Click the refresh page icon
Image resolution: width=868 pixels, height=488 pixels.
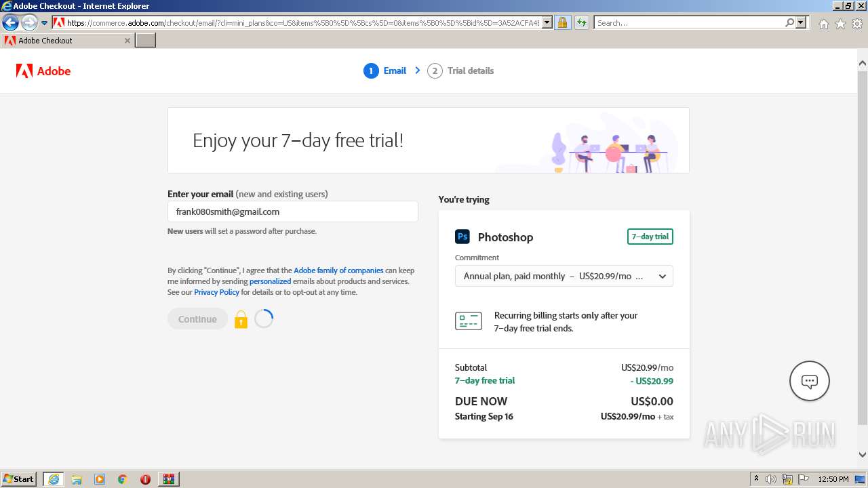pos(582,22)
